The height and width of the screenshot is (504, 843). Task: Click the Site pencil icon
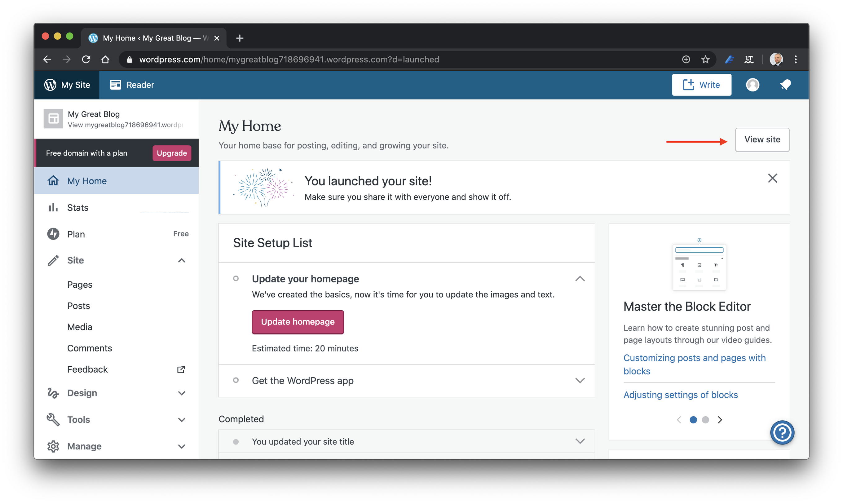[53, 260]
